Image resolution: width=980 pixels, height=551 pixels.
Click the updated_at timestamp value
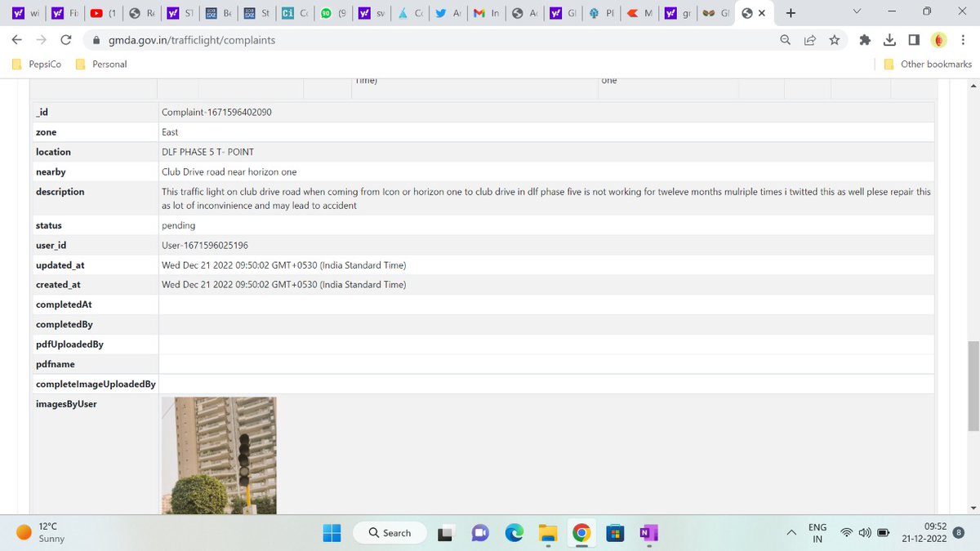[x=283, y=265]
